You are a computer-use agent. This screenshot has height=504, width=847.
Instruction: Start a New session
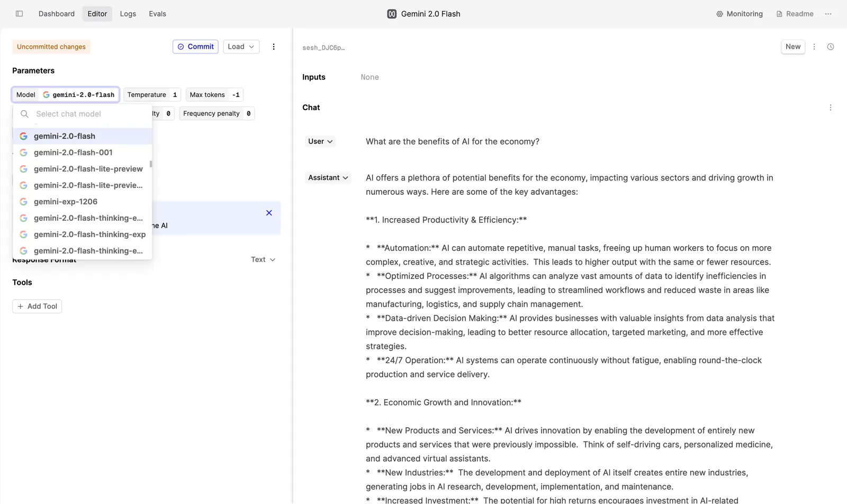[x=793, y=47]
